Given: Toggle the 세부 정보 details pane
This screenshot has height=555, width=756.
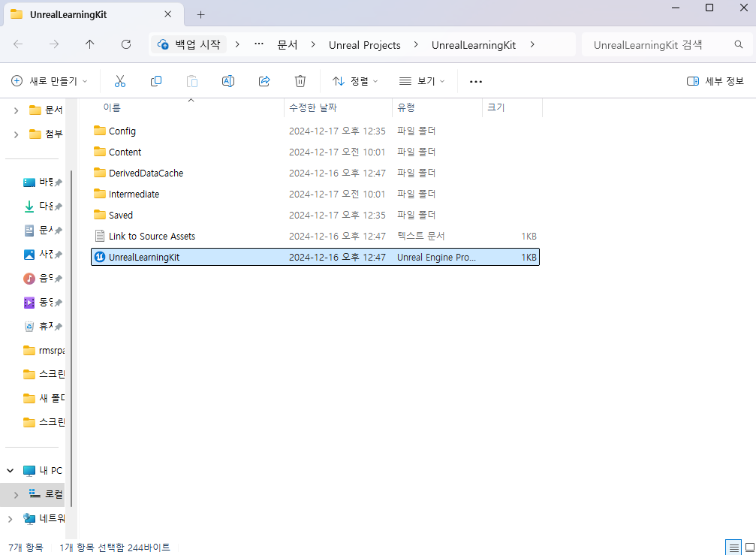Looking at the screenshot, I should pos(715,81).
